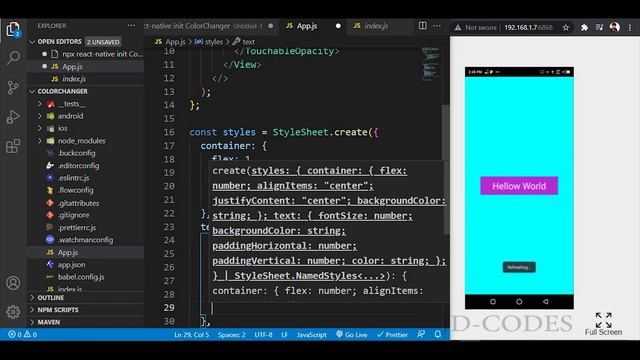
Task: Tap the phone home circle button
Action: (519, 302)
